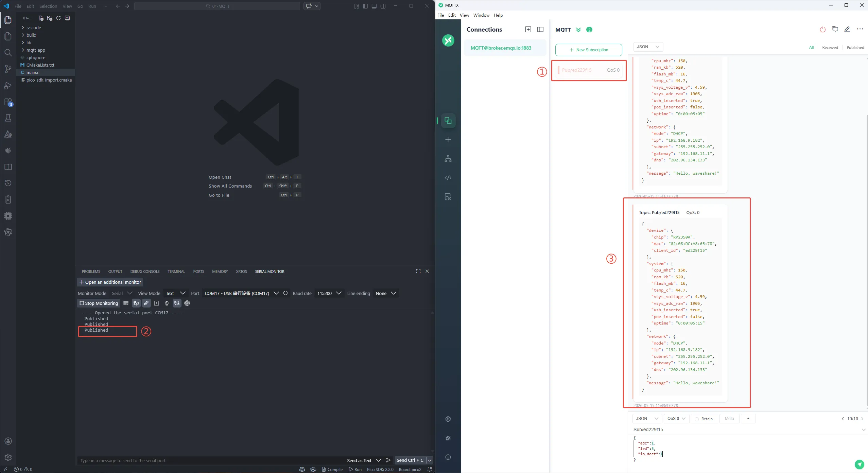This screenshot has height=473, width=868.
Task: Toggle VS Code panel layout icon
Action: pos(374,6)
